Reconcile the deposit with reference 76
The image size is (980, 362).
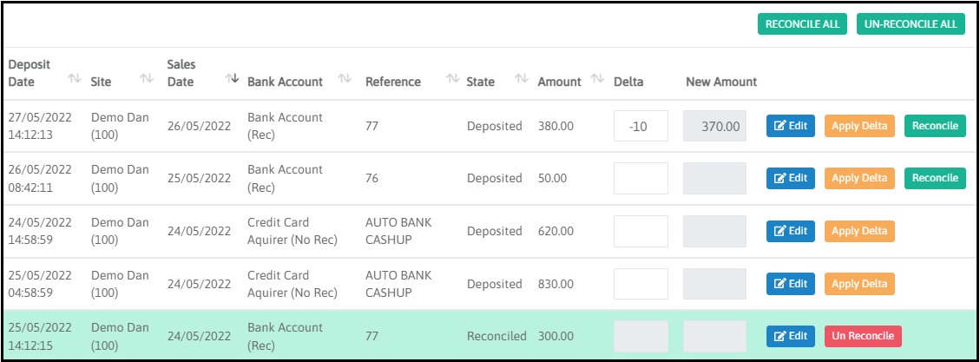click(x=934, y=178)
